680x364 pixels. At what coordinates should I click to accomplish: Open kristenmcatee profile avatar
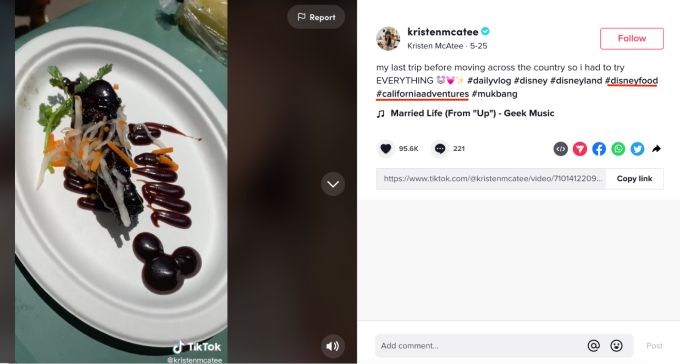[x=388, y=39]
